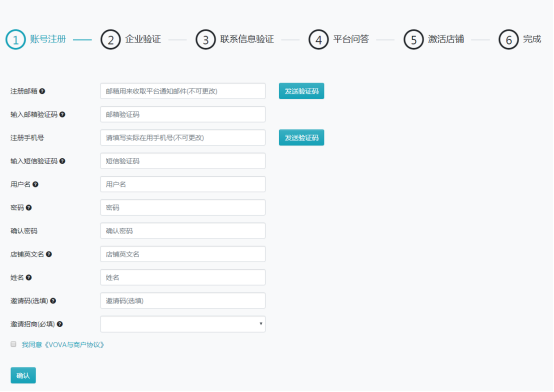Viewport: 554px width, 392px height.
Task: Click the 平台问答 step label
Action: click(x=351, y=39)
